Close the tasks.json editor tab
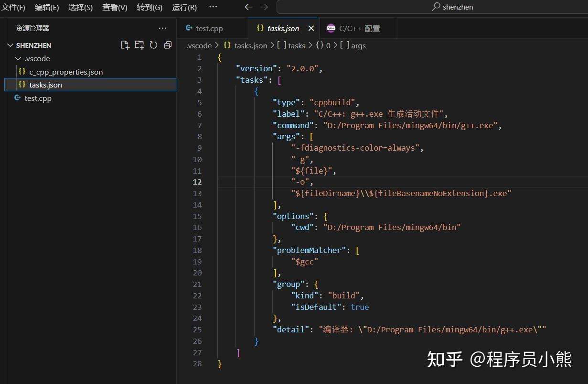588x384 pixels. (311, 28)
